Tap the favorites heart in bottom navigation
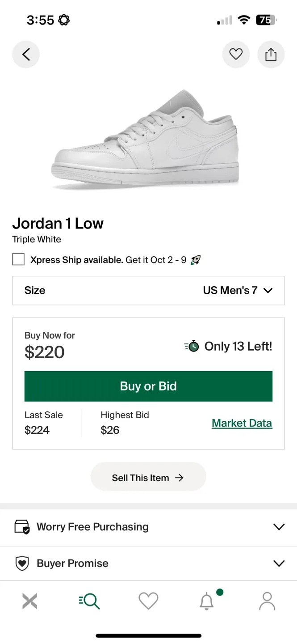The image size is (297, 644). click(148, 601)
